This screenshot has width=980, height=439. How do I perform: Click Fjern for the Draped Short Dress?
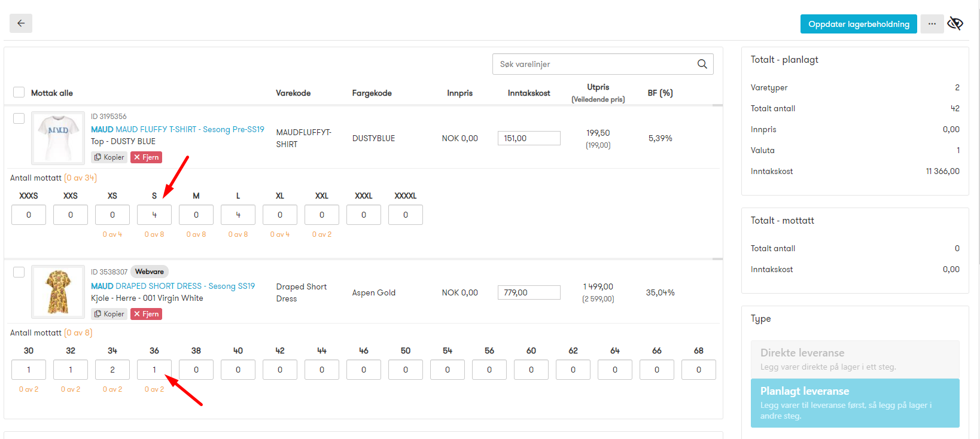pyautogui.click(x=146, y=314)
